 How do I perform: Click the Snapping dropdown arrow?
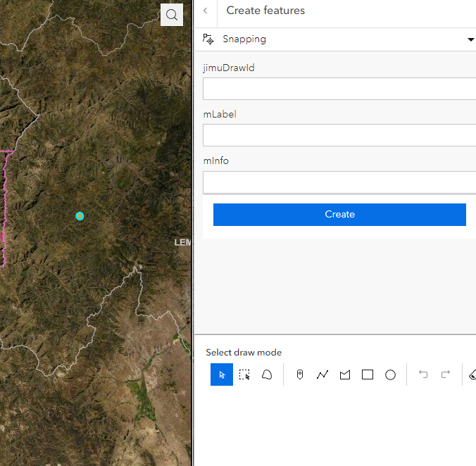tap(471, 39)
